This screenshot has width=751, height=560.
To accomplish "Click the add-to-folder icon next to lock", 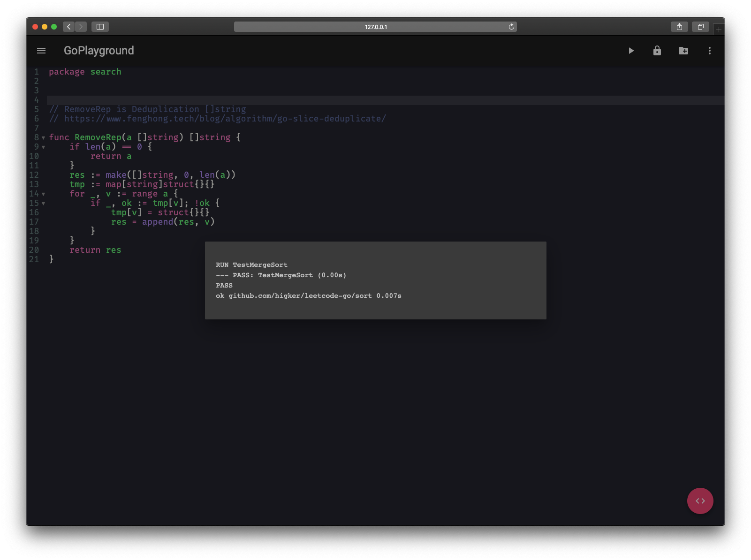I will click(x=683, y=51).
